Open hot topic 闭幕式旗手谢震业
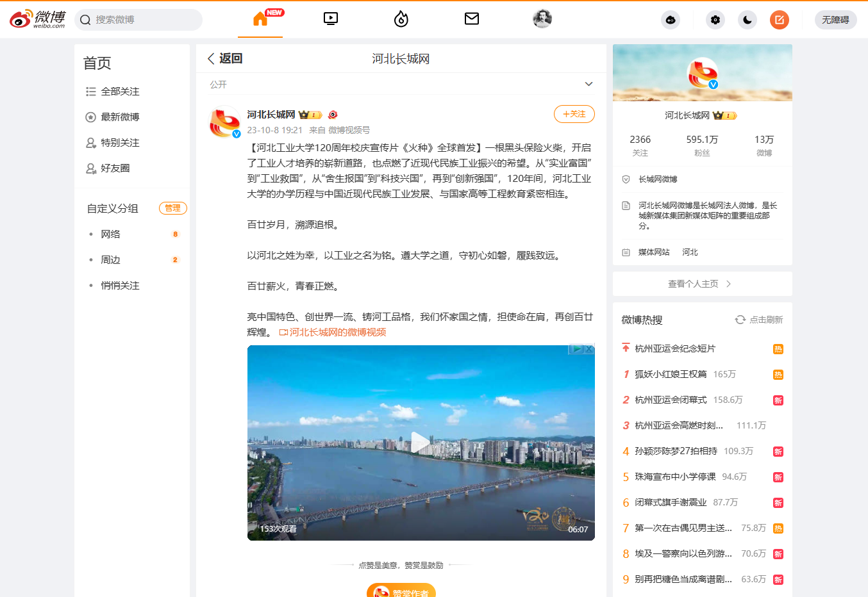 point(671,502)
